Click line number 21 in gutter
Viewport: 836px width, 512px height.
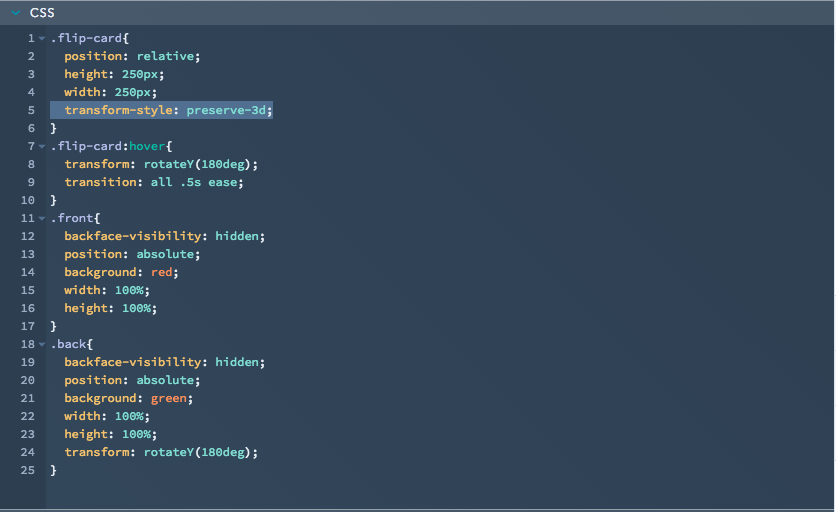[28, 398]
